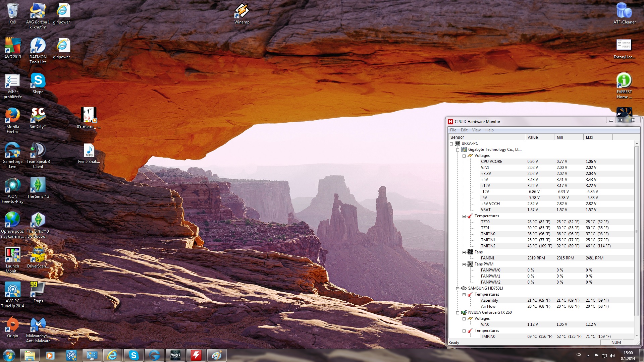Collapse the Fans PWM tree node
Screen dimensions: 644x362
[x=464, y=264]
